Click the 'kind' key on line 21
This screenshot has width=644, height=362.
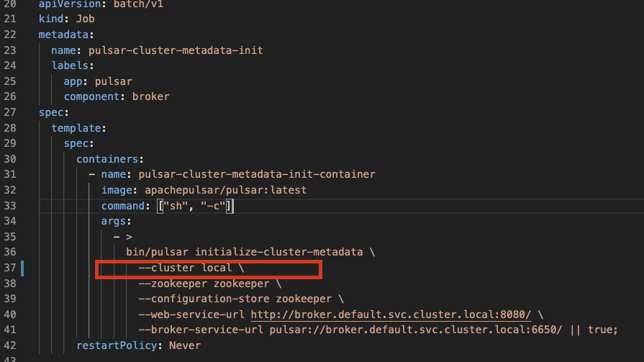(x=51, y=19)
